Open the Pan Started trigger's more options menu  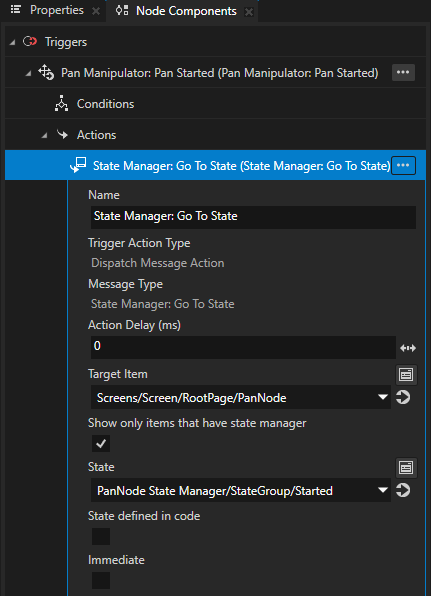click(403, 72)
